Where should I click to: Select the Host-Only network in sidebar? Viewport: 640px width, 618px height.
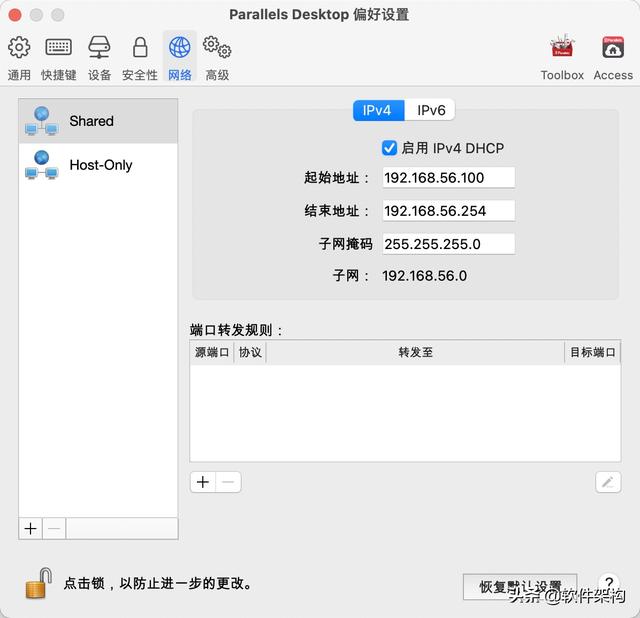[98, 165]
